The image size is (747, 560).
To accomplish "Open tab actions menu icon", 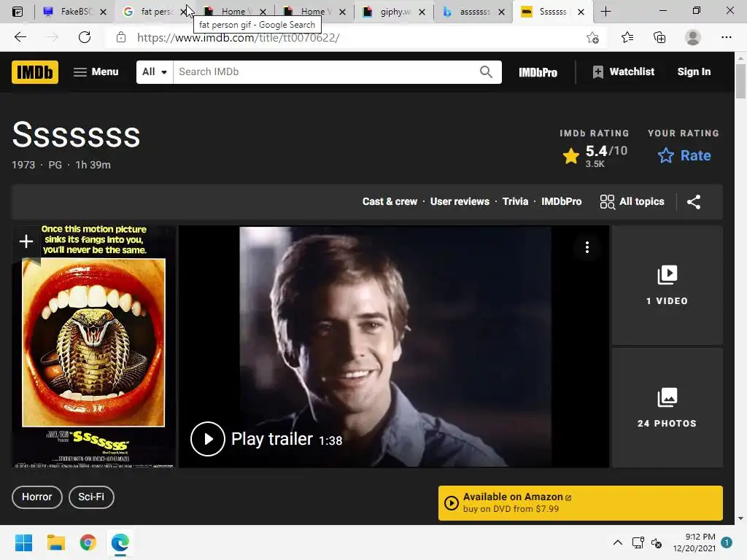I will tap(18, 12).
